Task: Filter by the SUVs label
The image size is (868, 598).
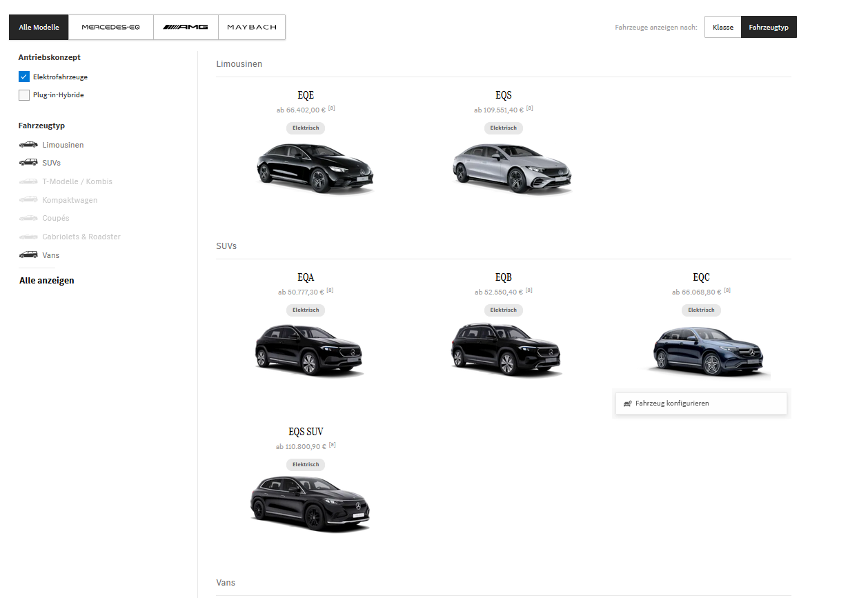Action: coord(51,163)
